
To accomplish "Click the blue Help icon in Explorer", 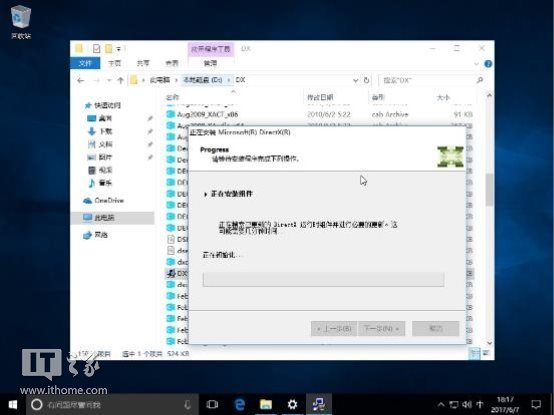I will pos(488,64).
